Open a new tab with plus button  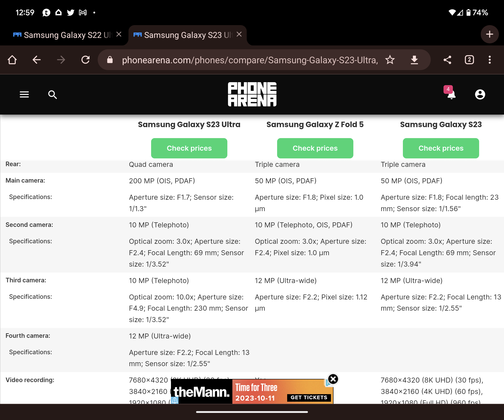[490, 34]
